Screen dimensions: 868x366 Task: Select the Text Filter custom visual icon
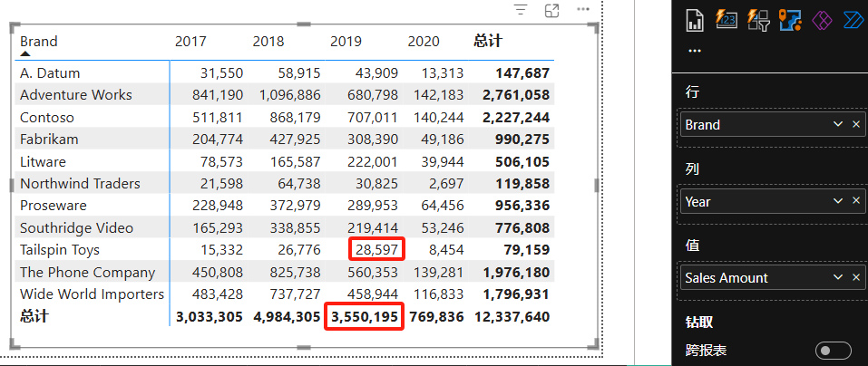(726, 20)
